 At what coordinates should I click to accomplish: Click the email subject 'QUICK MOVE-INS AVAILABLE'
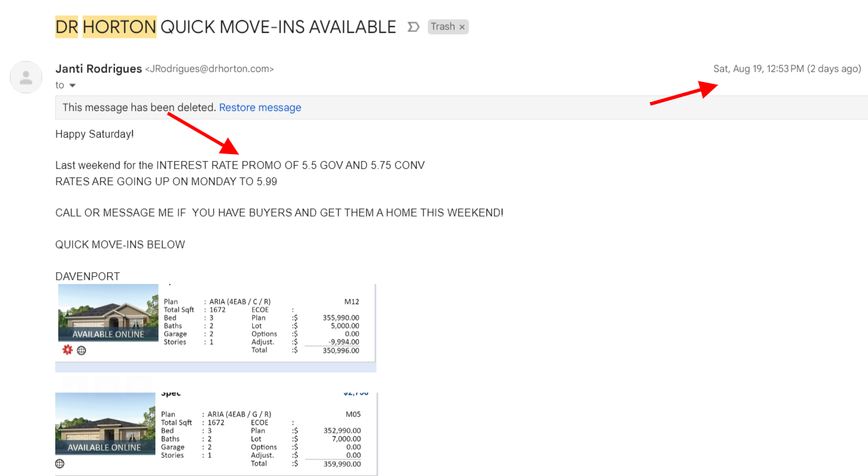[x=278, y=27]
